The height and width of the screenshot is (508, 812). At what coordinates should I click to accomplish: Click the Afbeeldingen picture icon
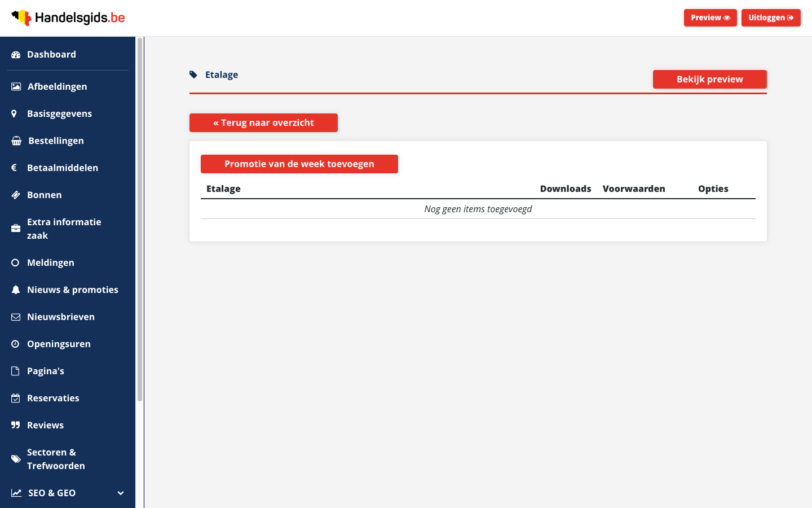pos(16,86)
